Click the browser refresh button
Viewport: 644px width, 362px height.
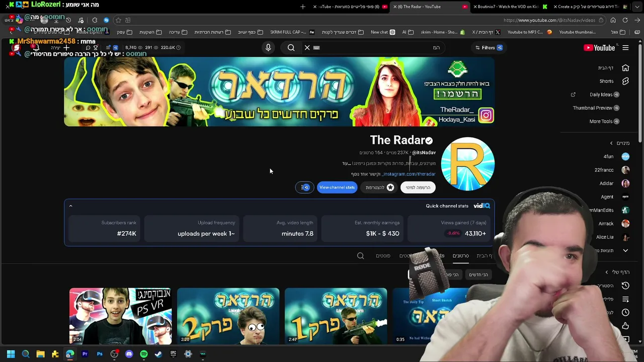pos(625,20)
